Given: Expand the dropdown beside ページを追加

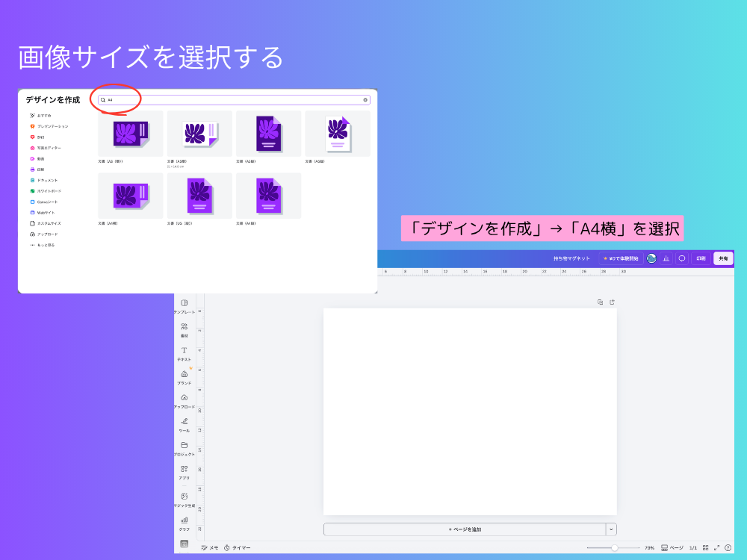Looking at the screenshot, I should (611, 529).
